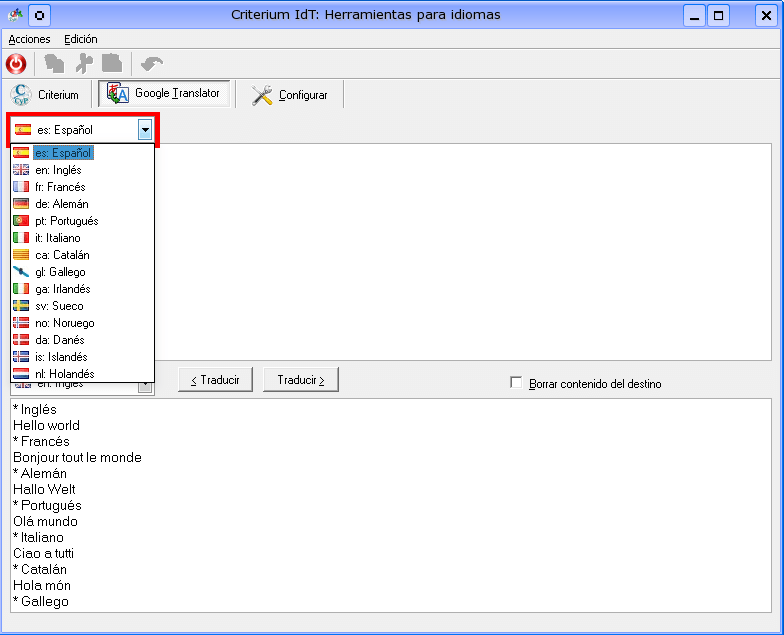The height and width of the screenshot is (635, 784).
Task: Click the cut scissors toolbar icon
Action: 84,64
